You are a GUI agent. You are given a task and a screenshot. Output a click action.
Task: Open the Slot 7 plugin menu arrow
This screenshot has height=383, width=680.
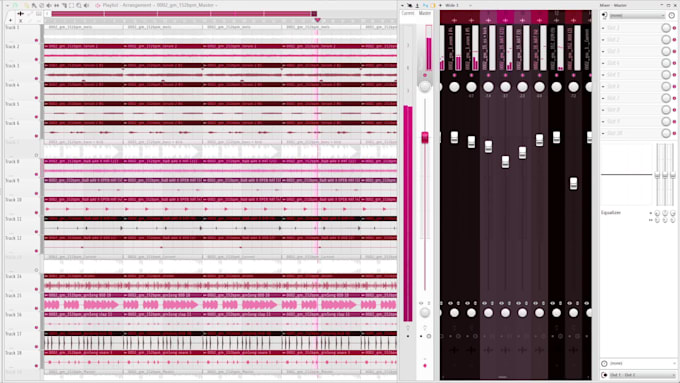click(x=603, y=98)
